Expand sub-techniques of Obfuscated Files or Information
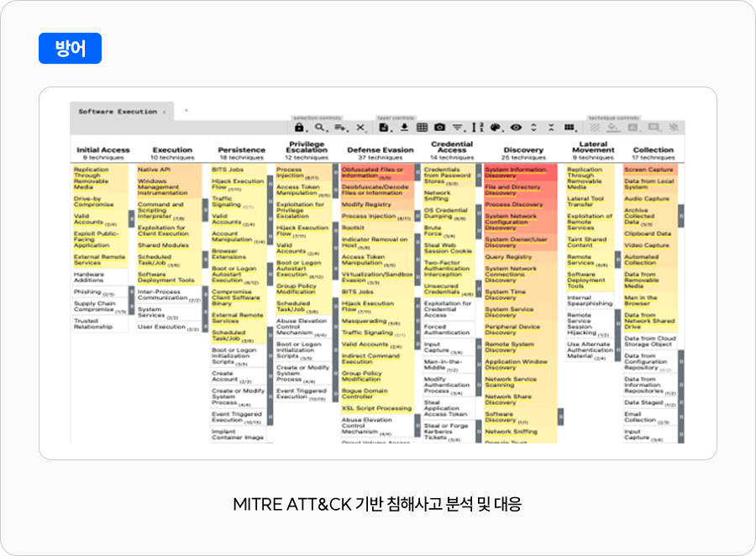This screenshot has height=556, width=756. coord(417,172)
